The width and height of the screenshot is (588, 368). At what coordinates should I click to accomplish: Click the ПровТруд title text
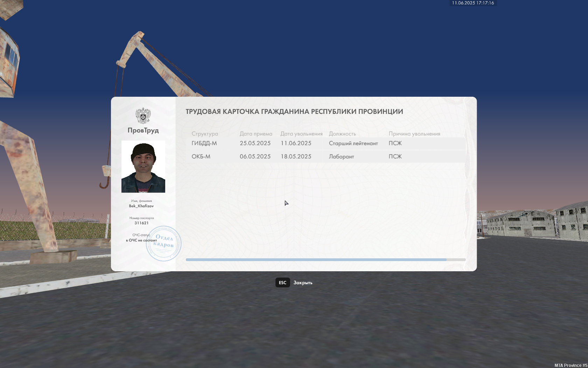(x=143, y=130)
